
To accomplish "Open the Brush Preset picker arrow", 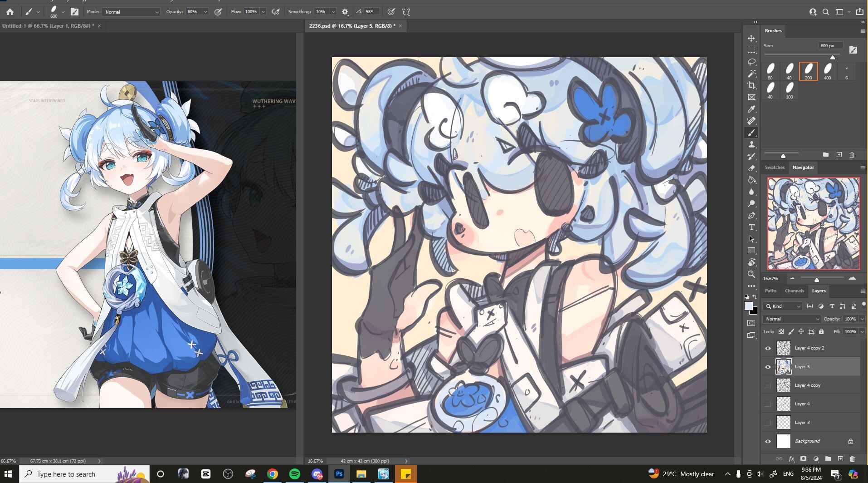I will (63, 12).
